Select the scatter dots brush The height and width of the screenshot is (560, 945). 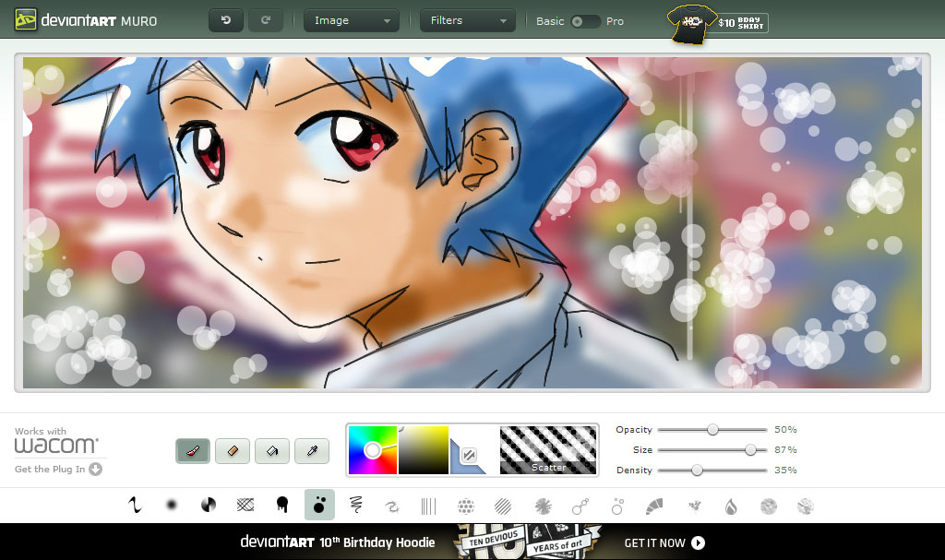(319, 506)
